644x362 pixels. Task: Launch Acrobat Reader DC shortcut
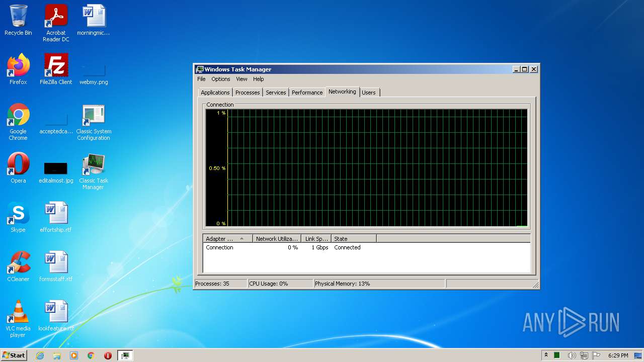click(56, 23)
